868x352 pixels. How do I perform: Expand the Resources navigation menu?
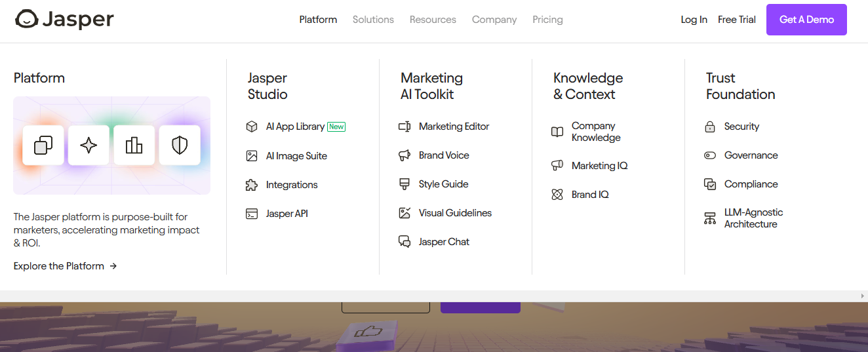click(433, 20)
